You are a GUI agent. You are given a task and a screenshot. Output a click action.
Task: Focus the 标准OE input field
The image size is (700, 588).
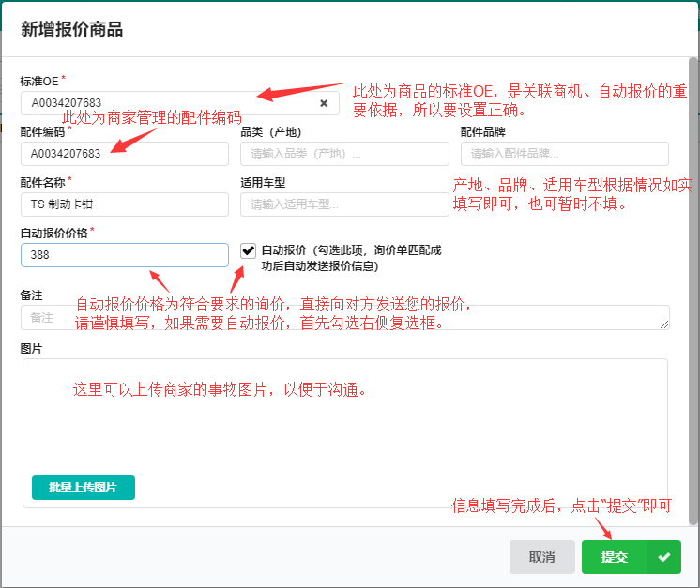[x=169, y=103]
